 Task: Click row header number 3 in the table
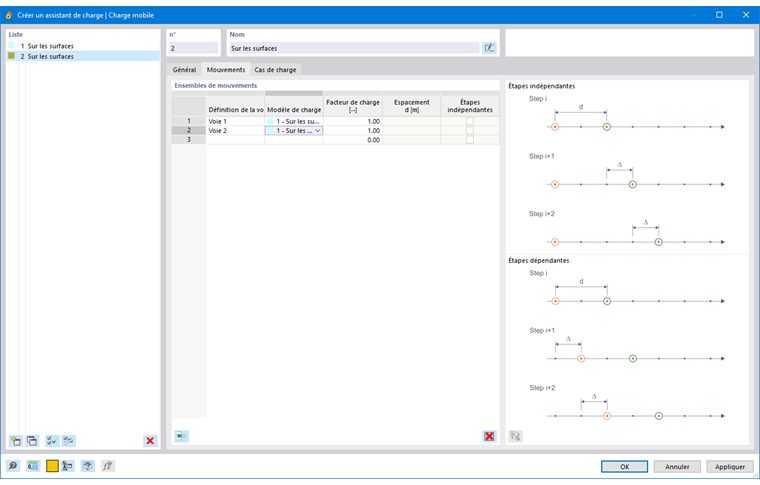pos(189,140)
